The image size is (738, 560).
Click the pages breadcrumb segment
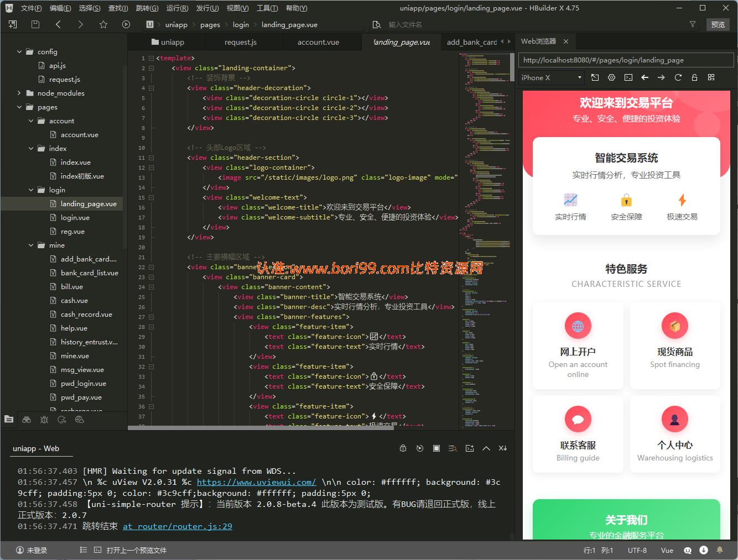(x=210, y=24)
